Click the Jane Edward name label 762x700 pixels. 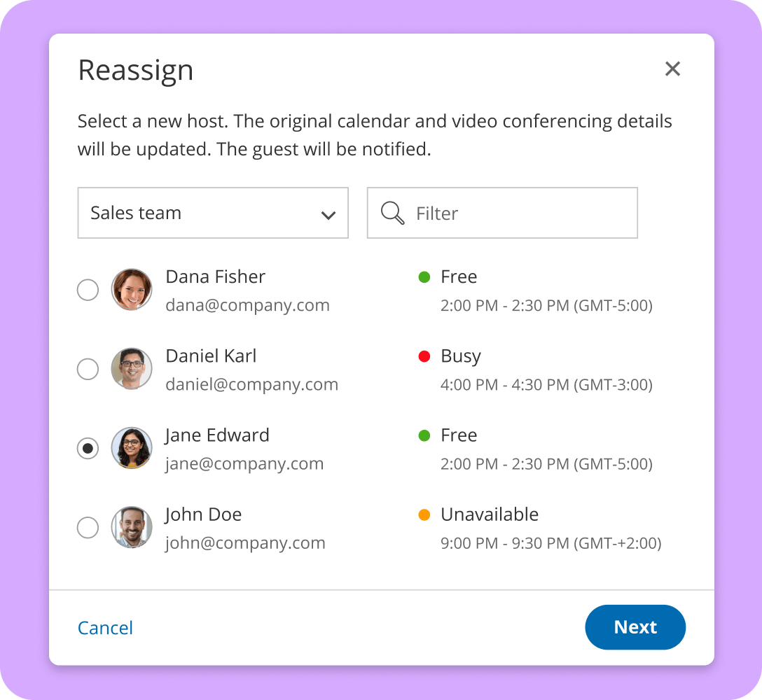click(217, 435)
